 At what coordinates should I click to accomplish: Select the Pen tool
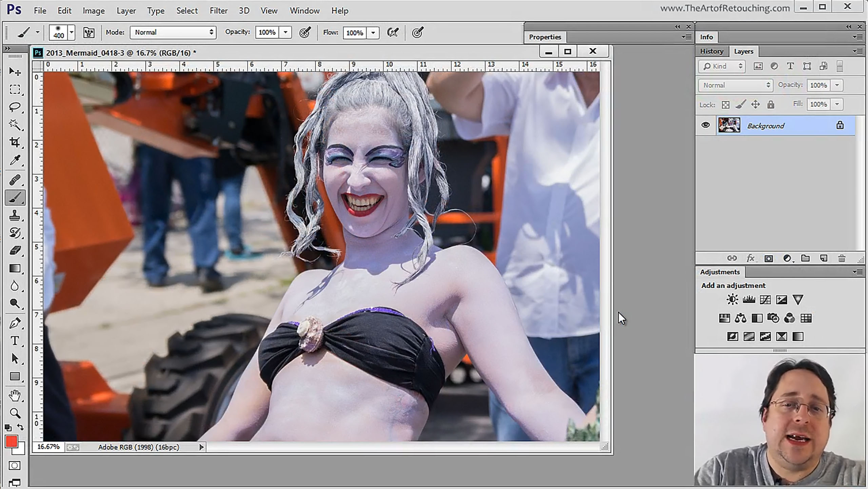[x=15, y=323]
